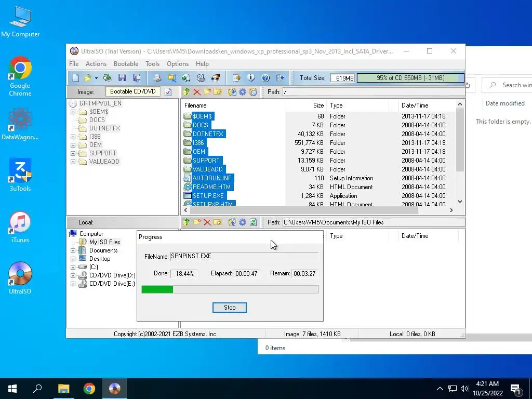Click Rename icon in image pane toolbar

(x=218, y=91)
